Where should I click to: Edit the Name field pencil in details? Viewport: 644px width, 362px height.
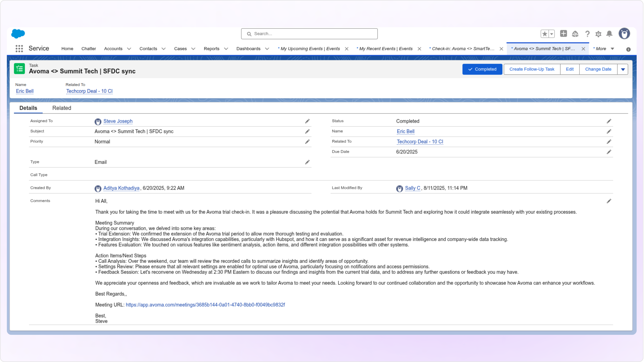point(609,131)
